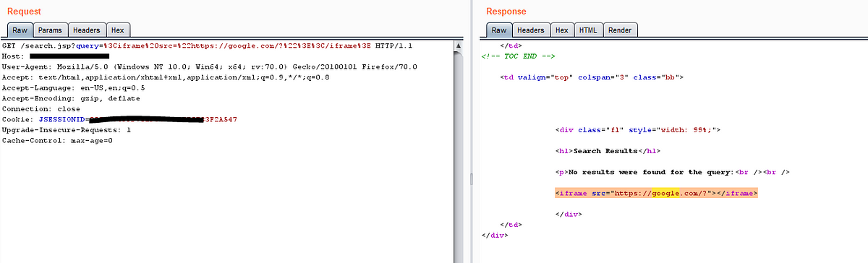This screenshot has height=263, width=868.
Task: Open the Response Hex tab
Action: coord(562,30)
